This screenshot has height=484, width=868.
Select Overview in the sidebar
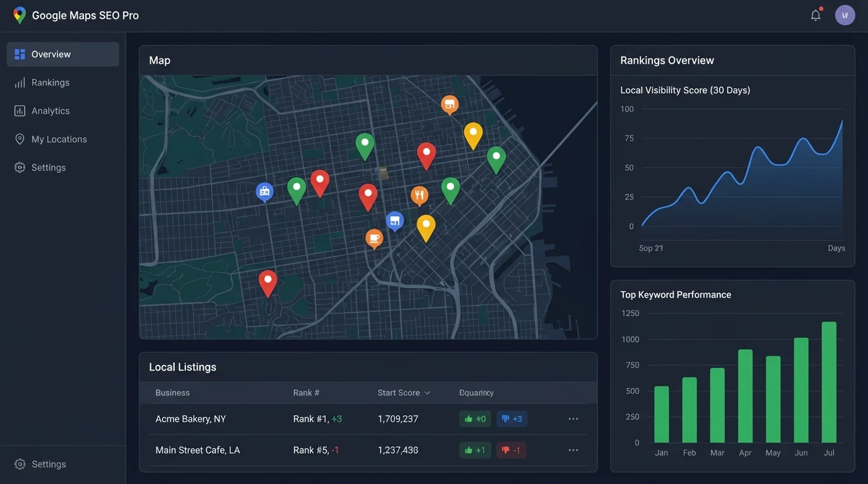tap(50, 54)
